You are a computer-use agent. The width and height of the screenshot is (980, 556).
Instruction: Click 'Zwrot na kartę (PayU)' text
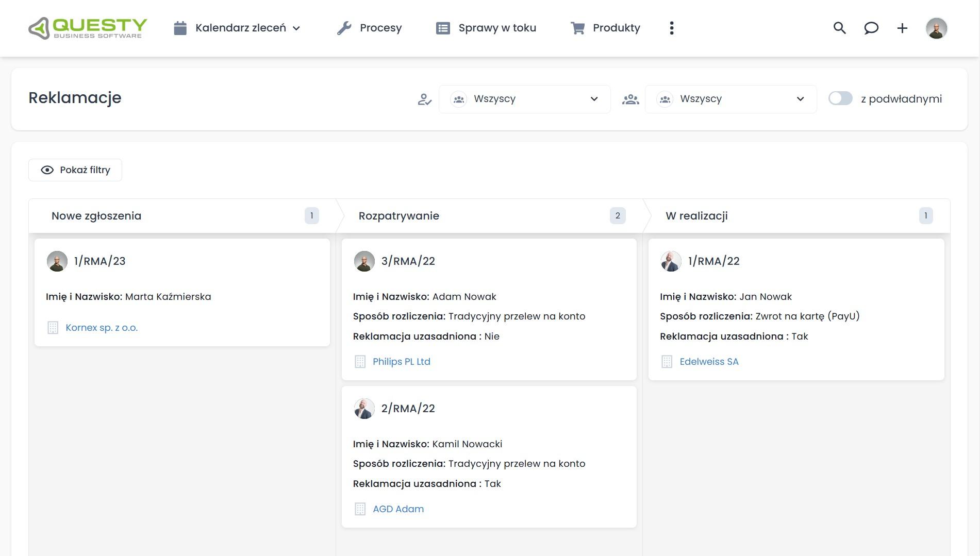coord(807,316)
